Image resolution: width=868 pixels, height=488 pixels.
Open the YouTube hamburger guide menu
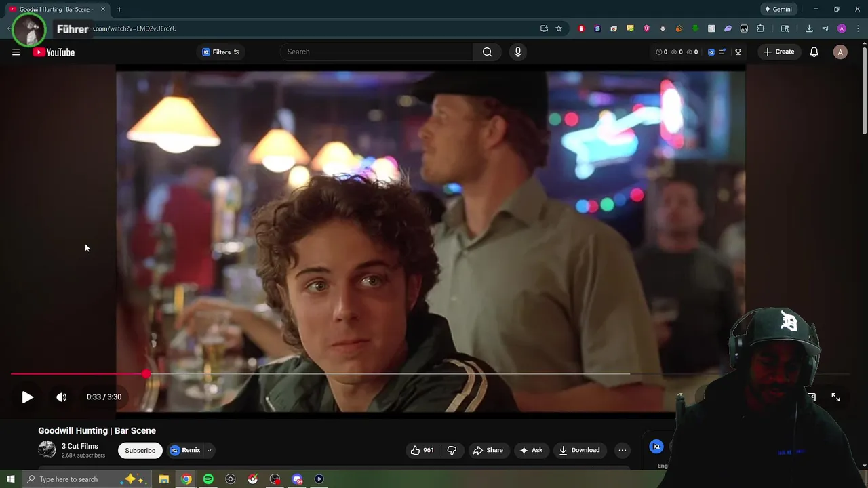coord(16,52)
